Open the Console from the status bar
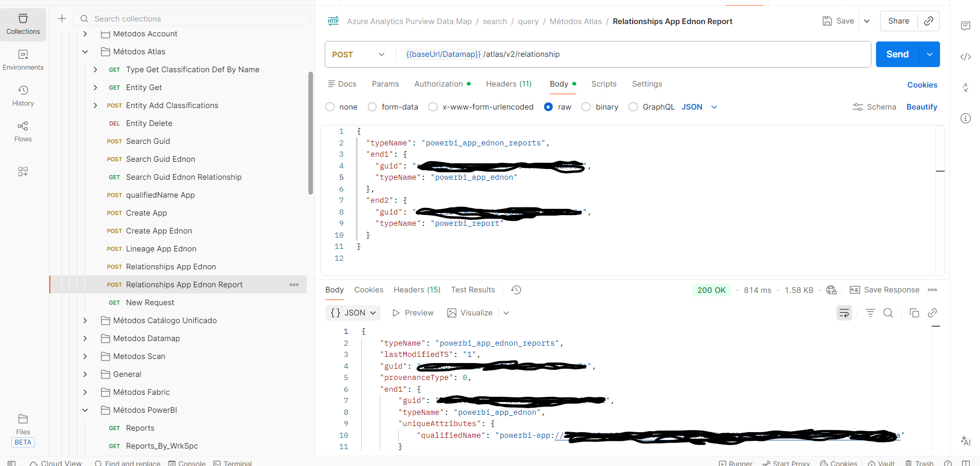The height and width of the screenshot is (466, 980). (186, 463)
